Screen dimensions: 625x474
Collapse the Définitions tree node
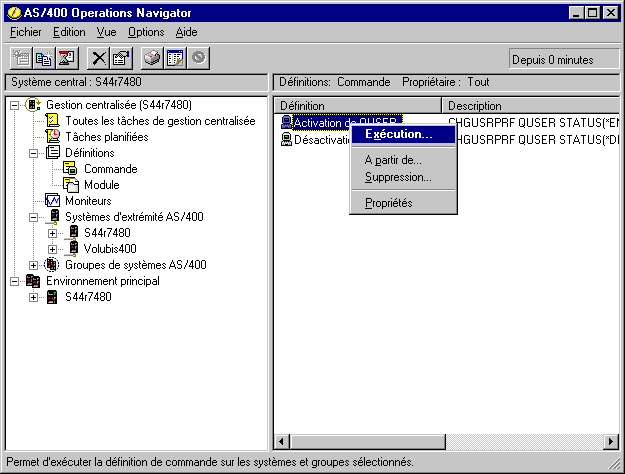coord(33,153)
